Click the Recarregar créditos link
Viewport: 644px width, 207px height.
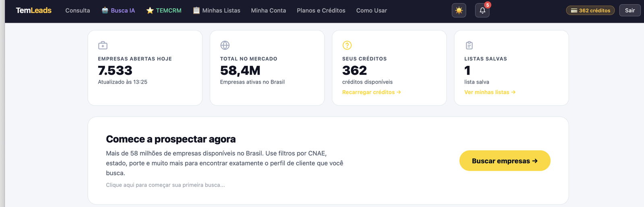(x=372, y=92)
